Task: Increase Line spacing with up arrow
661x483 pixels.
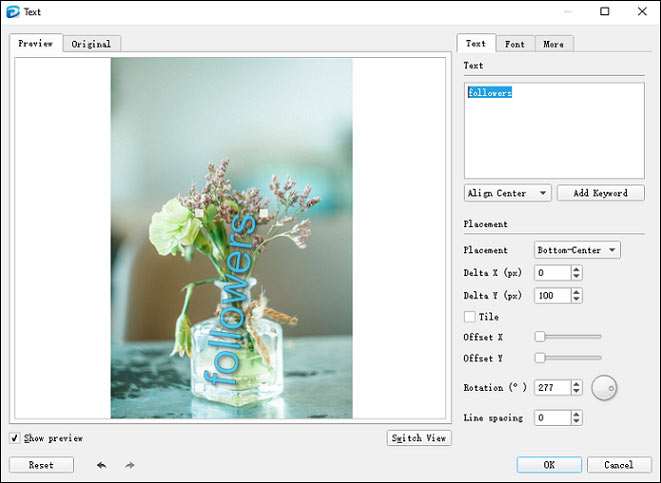Action: click(x=577, y=414)
